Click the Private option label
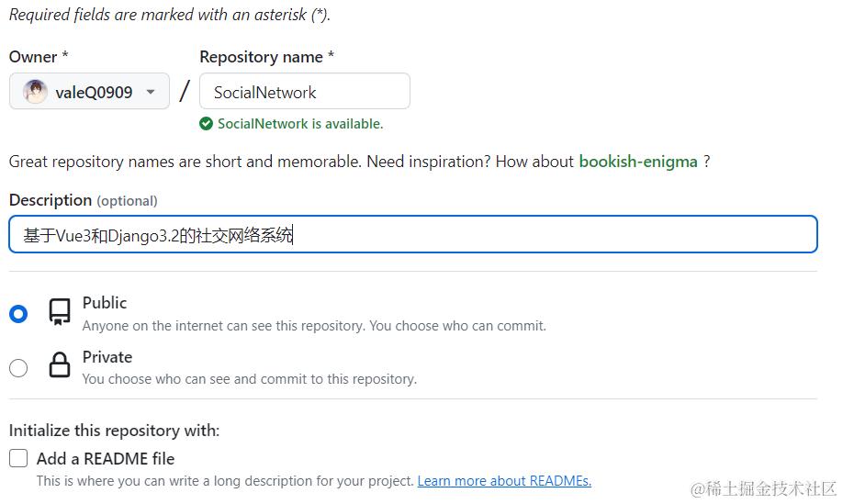 [107, 357]
